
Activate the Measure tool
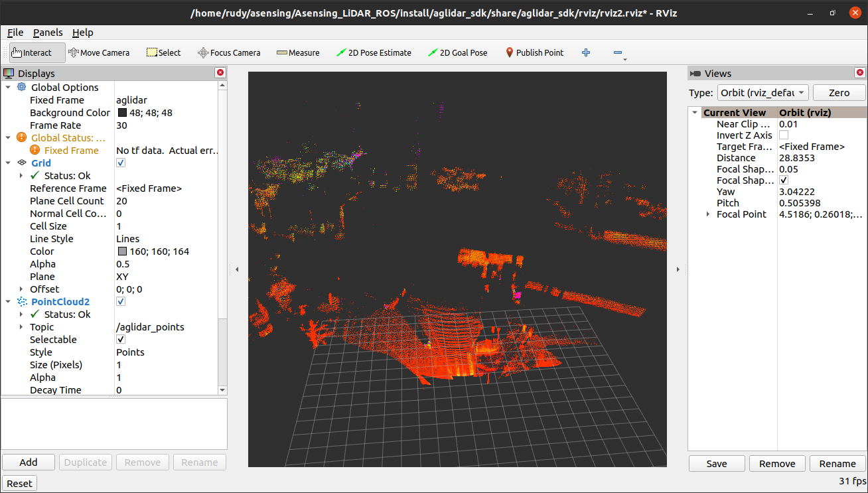point(297,52)
